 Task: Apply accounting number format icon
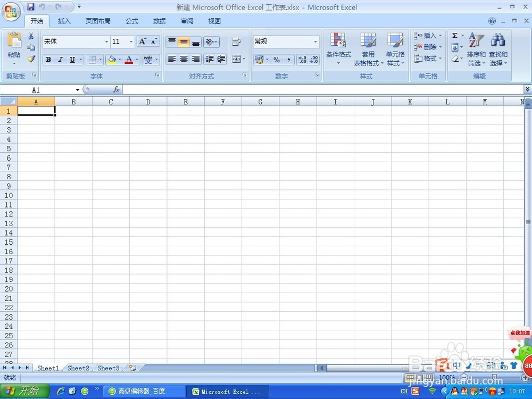point(259,60)
